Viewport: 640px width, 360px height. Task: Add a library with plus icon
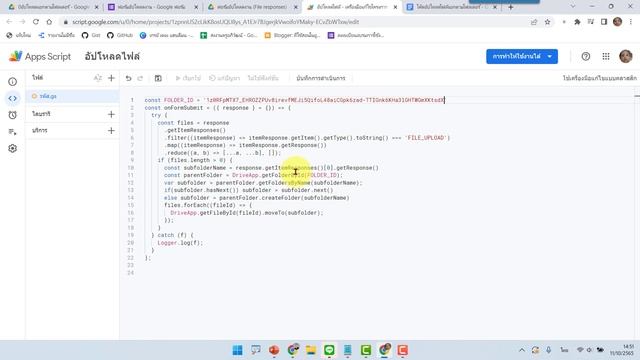[111, 114]
